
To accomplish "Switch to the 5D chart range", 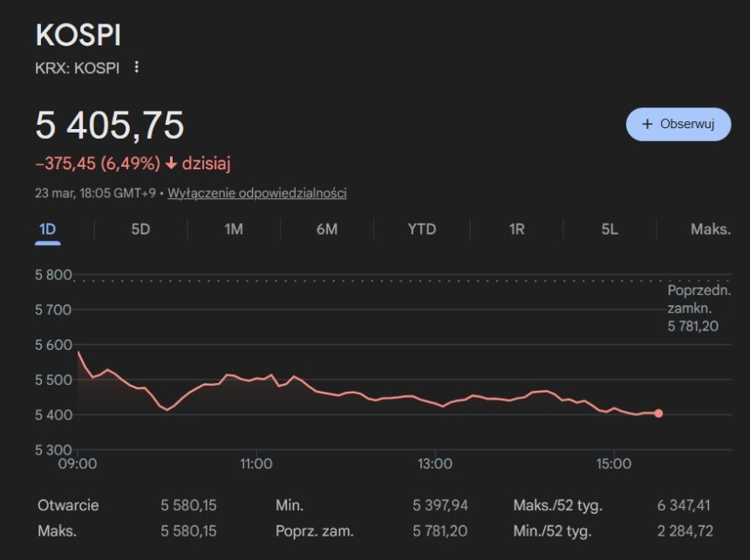I will [x=140, y=229].
